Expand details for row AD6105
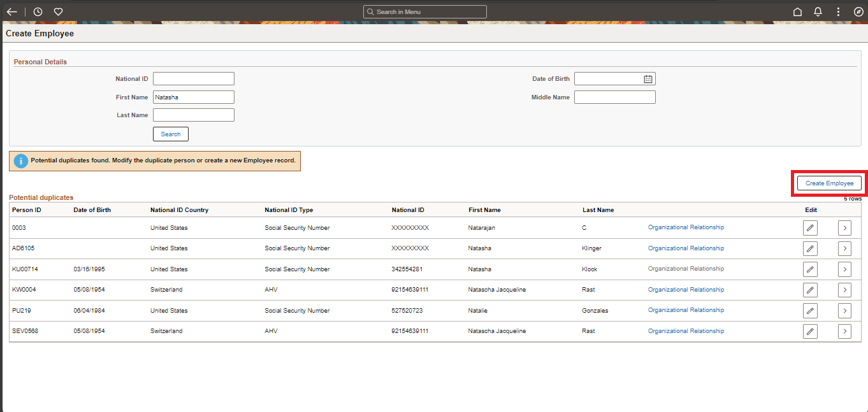 point(844,248)
